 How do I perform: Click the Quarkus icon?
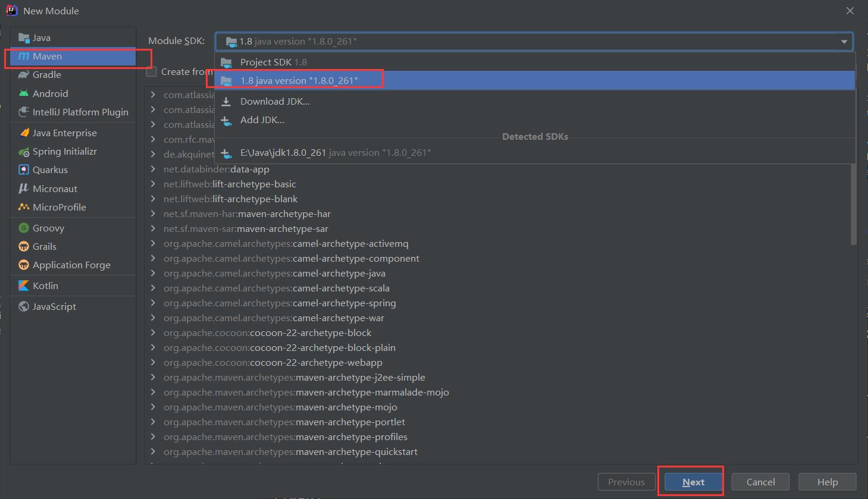click(x=24, y=170)
